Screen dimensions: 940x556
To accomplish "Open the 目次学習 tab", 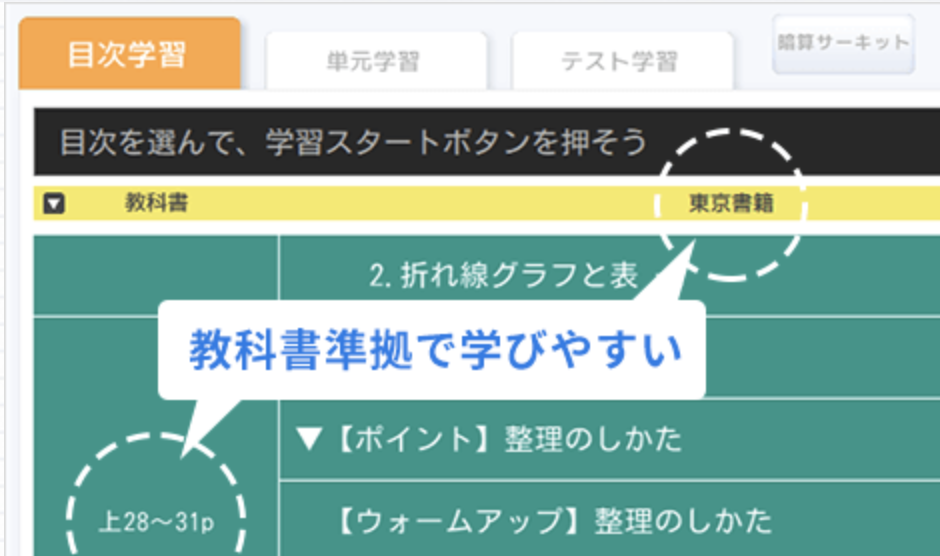I will pos(127,54).
